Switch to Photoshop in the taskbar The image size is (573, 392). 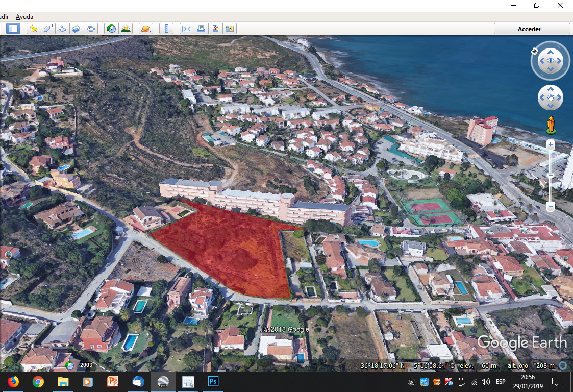(213, 382)
